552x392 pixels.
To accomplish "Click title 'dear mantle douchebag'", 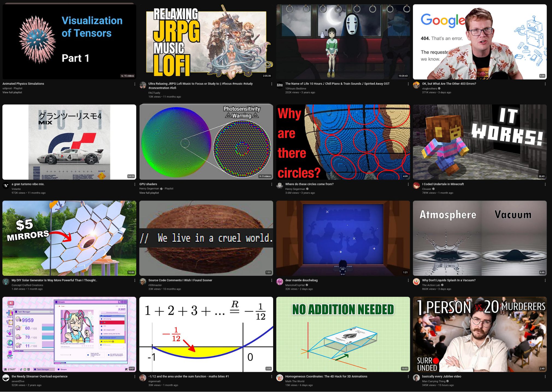I will 301,280.
